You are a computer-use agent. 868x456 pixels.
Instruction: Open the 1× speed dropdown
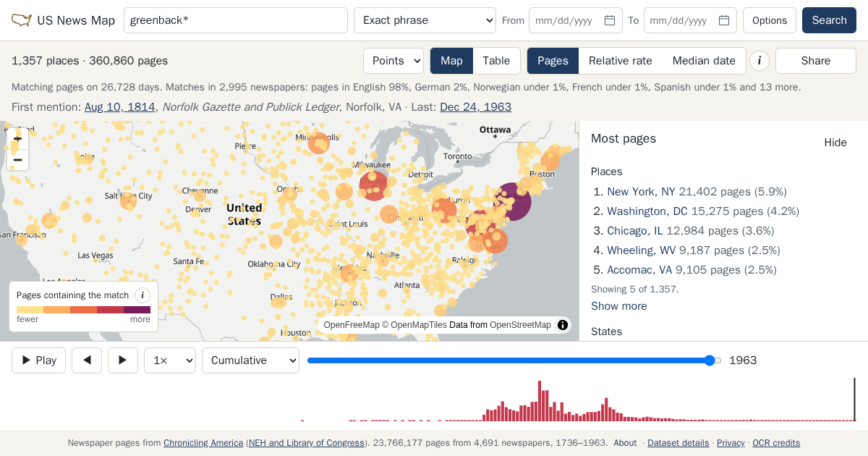pyautogui.click(x=170, y=360)
